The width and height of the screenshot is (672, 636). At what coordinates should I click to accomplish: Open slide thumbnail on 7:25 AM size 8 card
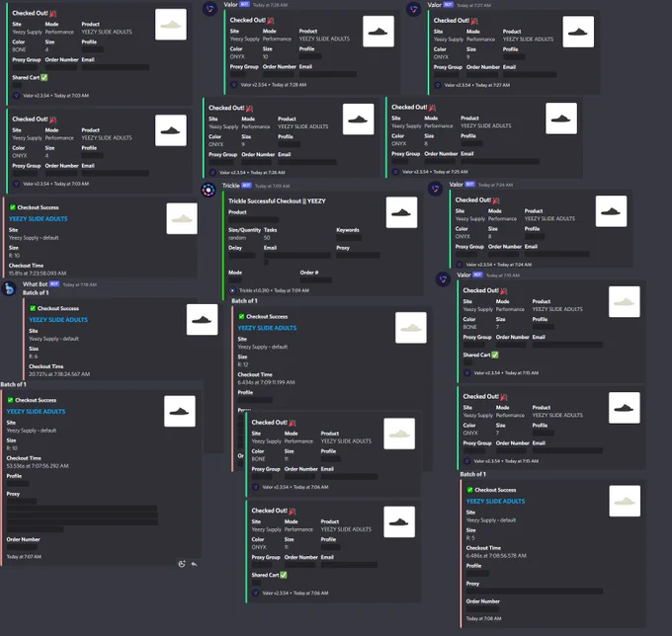[561, 119]
